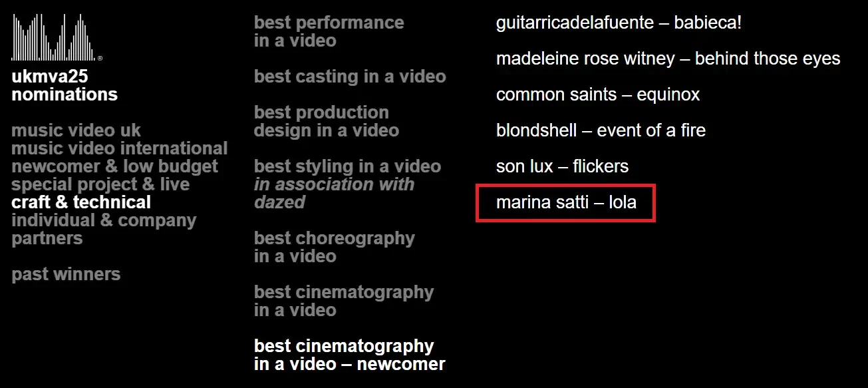Select newcomer & low budget category
The height and width of the screenshot is (388, 868).
coord(114,166)
